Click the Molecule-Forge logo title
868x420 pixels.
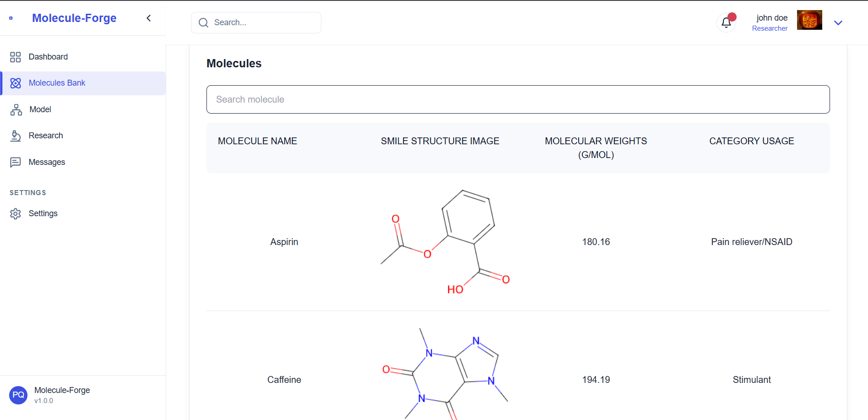74,18
